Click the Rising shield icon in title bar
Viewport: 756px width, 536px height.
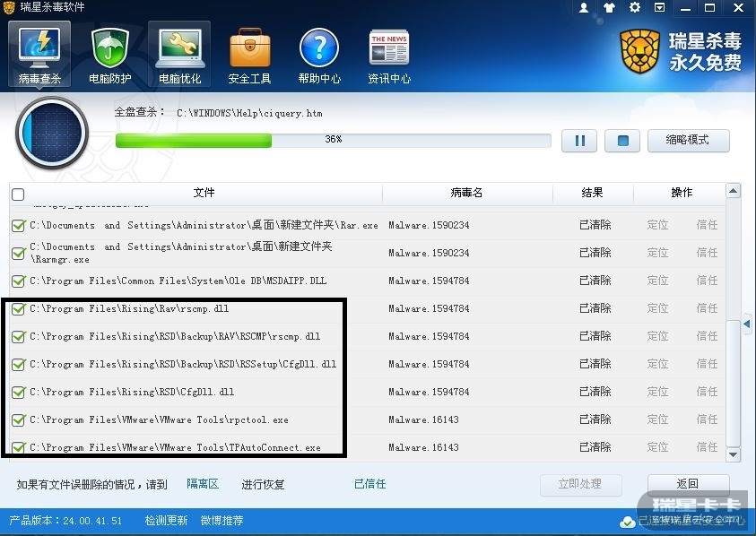pyautogui.click(x=9, y=7)
